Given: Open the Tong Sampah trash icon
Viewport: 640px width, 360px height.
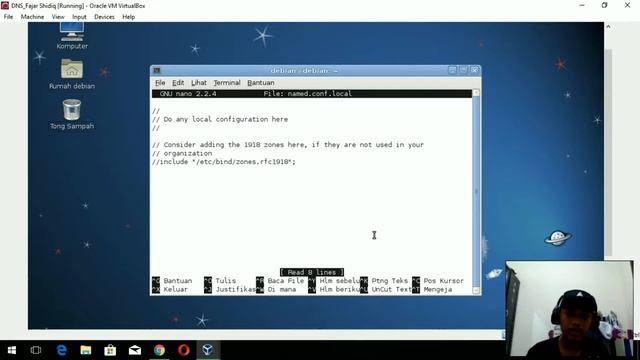Looking at the screenshot, I should coord(72,115).
